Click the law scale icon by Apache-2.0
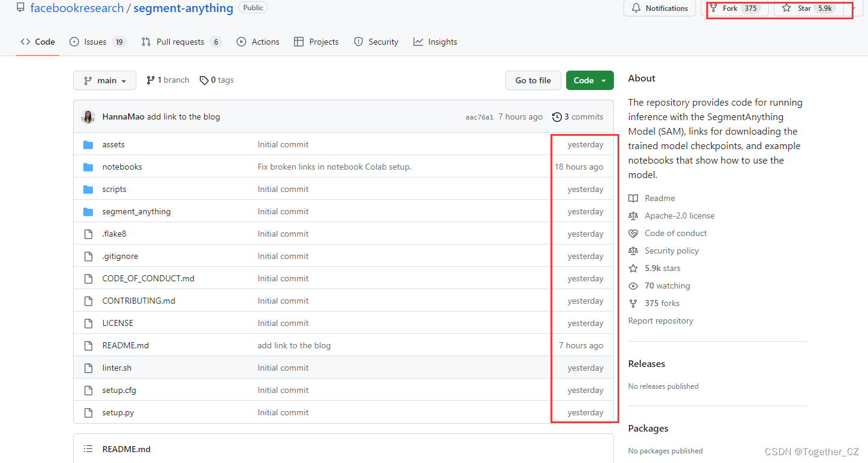Image resolution: width=868 pixels, height=463 pixels. (x=633, y=216)
